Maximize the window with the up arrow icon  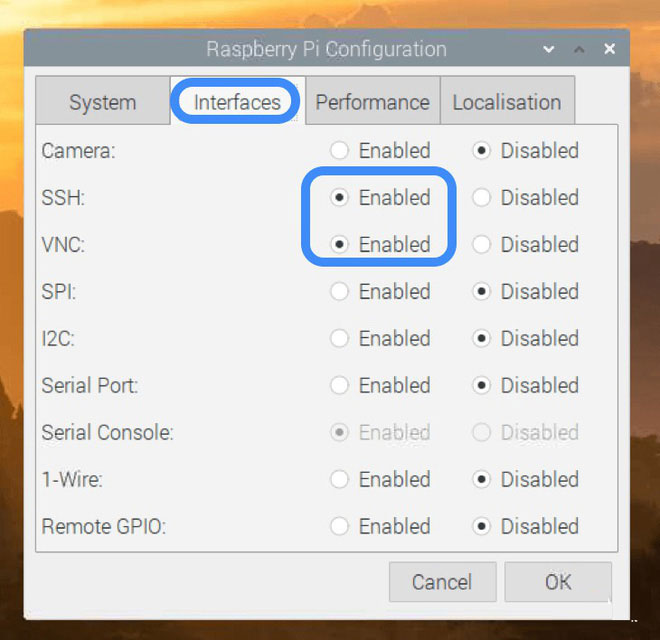pyautogui.click(x=579, y=49)
